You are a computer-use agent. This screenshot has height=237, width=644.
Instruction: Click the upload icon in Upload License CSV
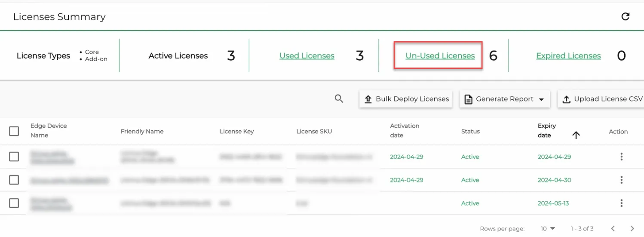click(567, 99)
